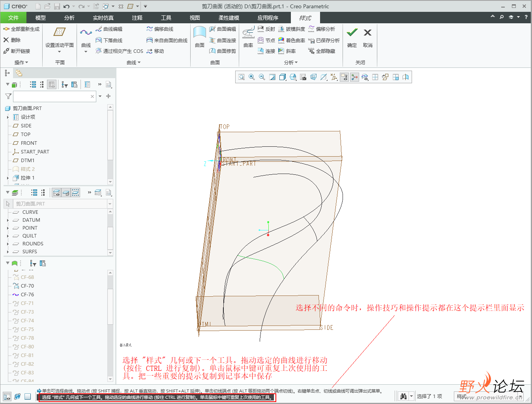The image size is (532, 404).
Task: Click 偏移曲线 offset curve tool
Action: pos(160,29)
